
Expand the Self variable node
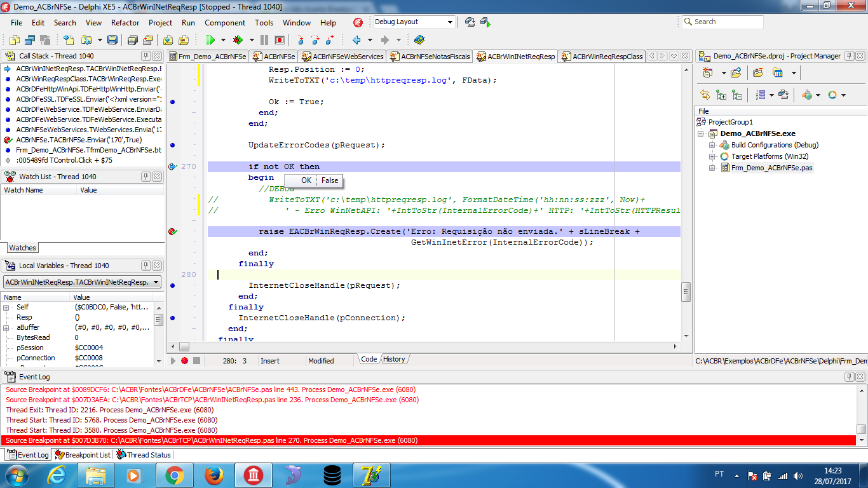pos(6,308)
